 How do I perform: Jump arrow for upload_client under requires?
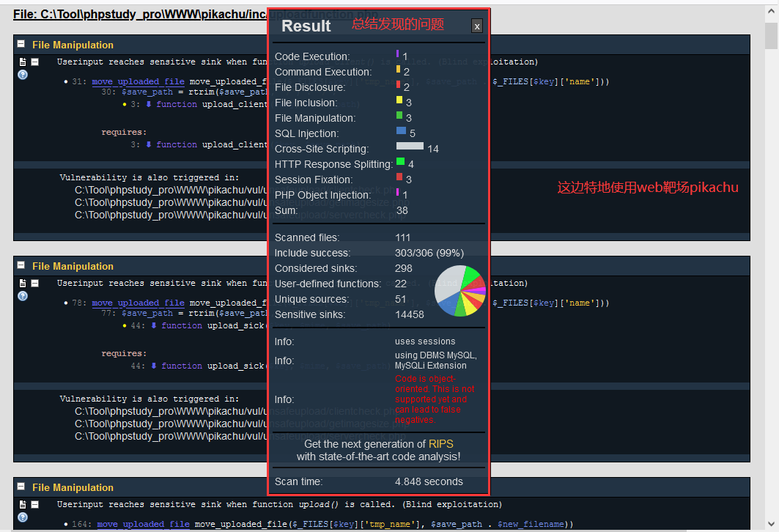tap(149, 144)
